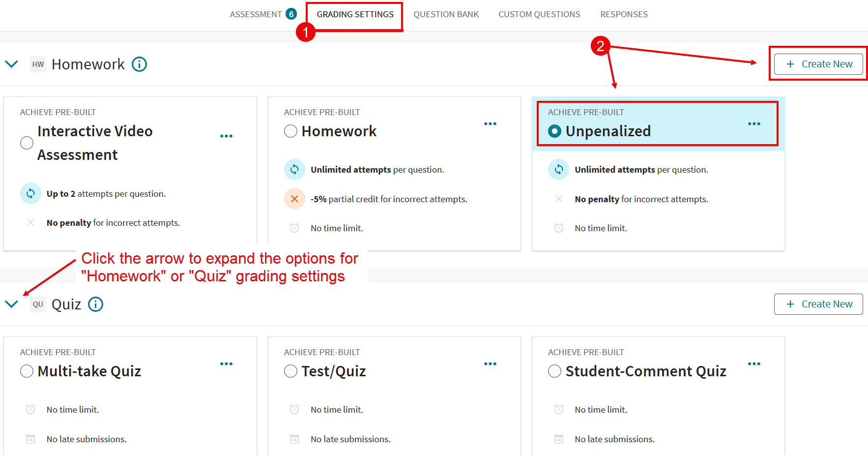This screenshot has width=868, height=455.
Task: Open three-dot menu on Multi-take Quiz card
Action: click(x=226, y=364)
